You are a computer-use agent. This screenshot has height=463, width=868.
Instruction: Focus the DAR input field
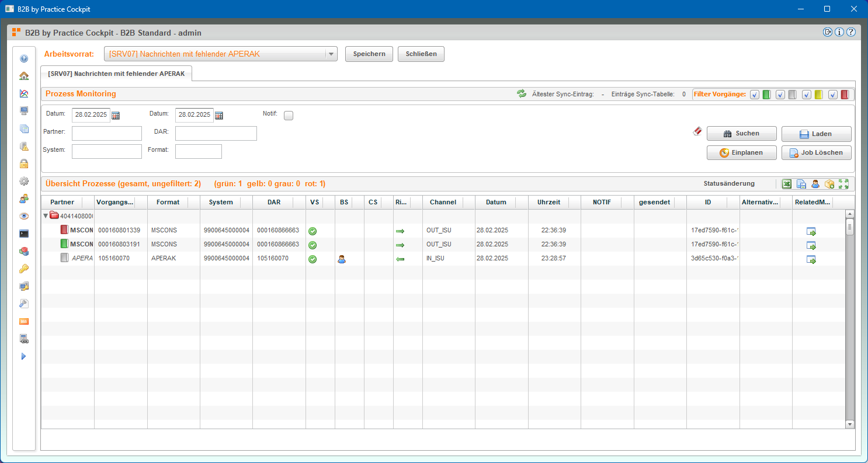tap(216, 134)
